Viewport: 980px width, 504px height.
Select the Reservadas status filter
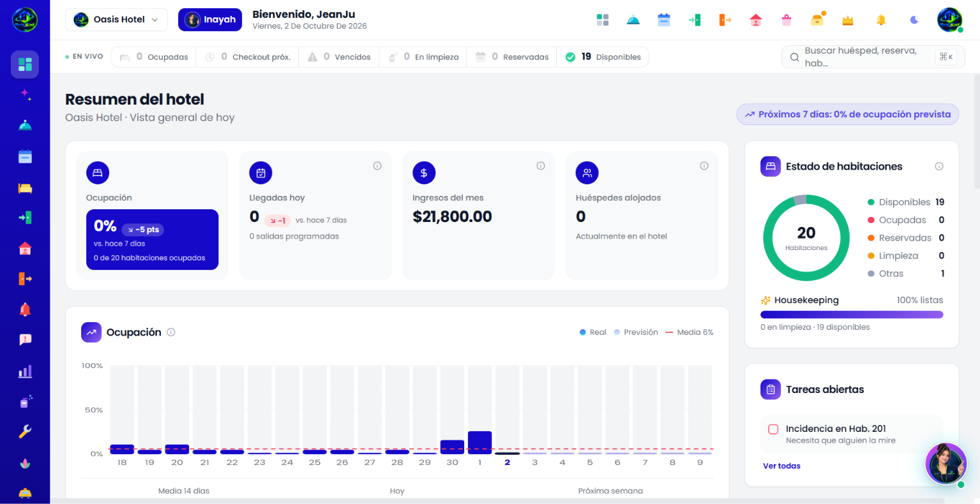coord(512,57)
